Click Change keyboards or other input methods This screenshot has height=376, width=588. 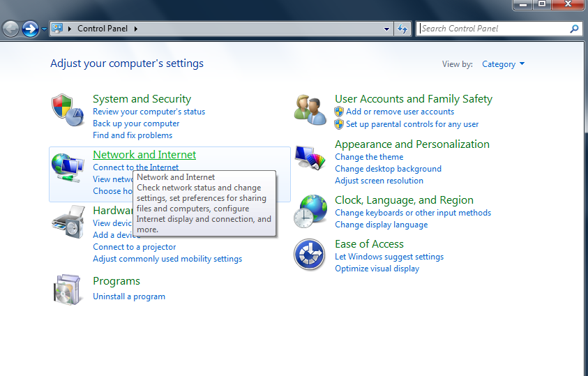(x=412, y=213)
